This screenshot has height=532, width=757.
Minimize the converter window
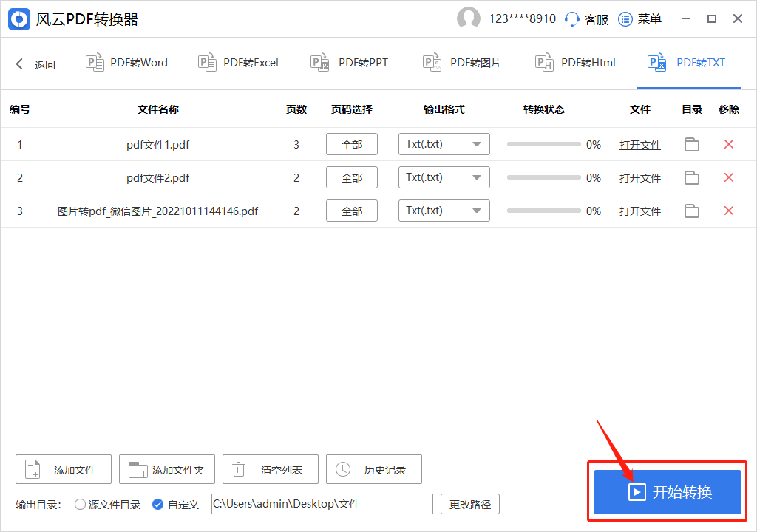(x=685, y=18)
